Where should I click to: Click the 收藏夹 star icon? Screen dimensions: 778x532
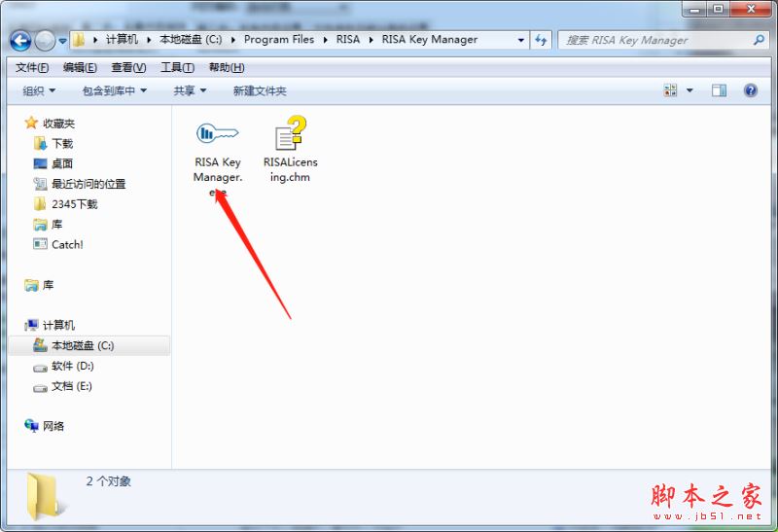click(31, 123)
